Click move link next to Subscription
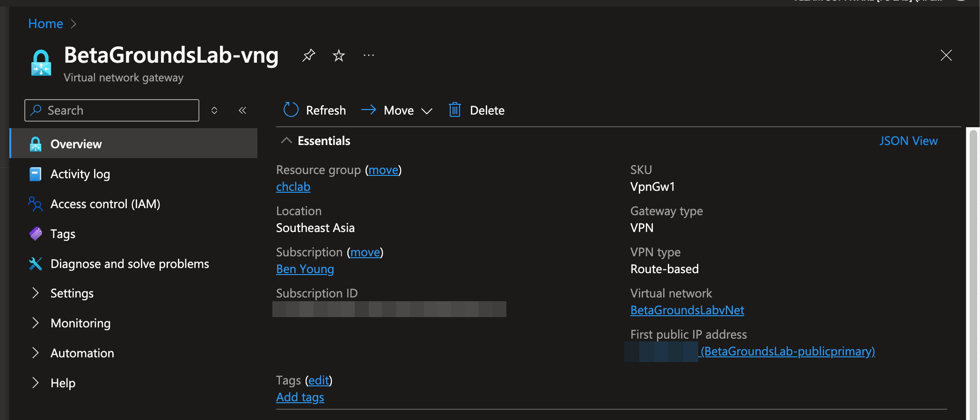Image resolution: width=980 pixels, height=420 pixels. (365, 252)
